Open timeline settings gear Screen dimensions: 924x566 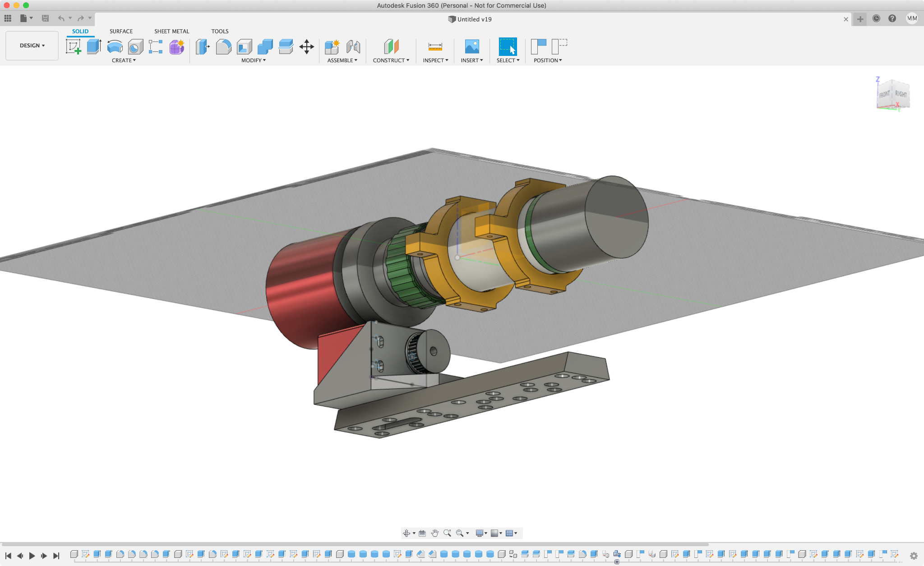pos(914,556)
